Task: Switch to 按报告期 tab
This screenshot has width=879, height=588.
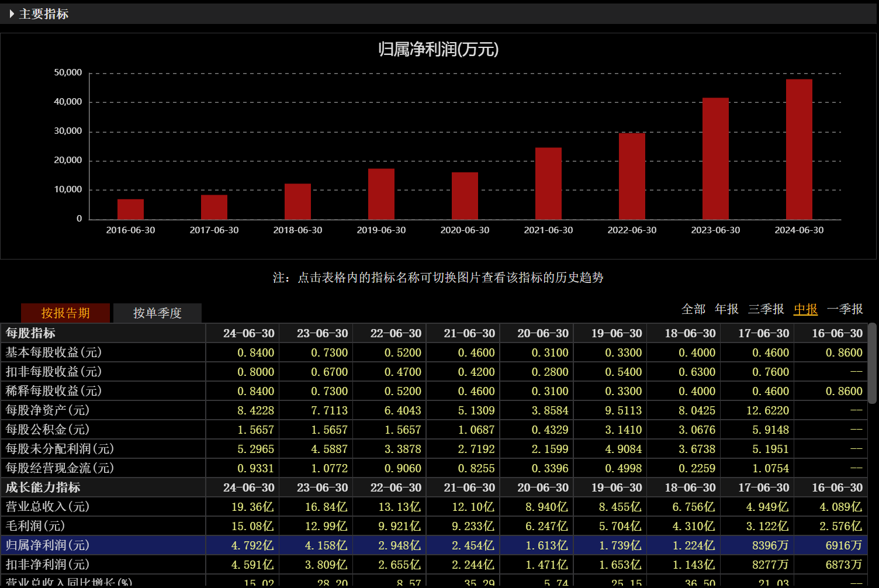Action: click(x=65, y=313)
